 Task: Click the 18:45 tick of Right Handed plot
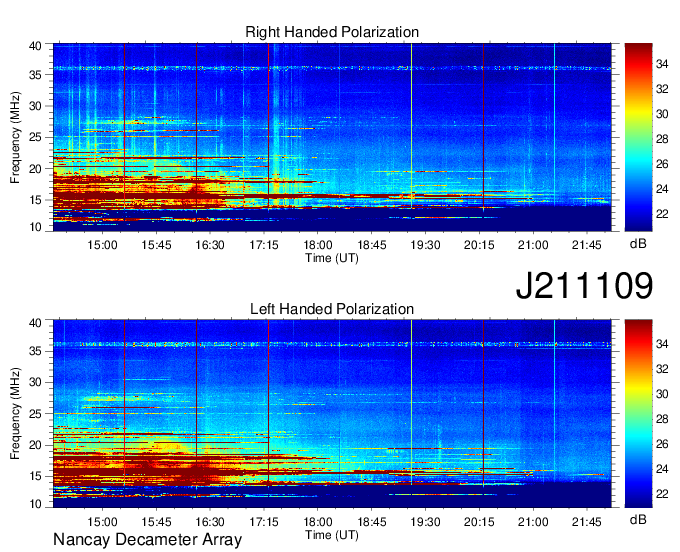372,245
